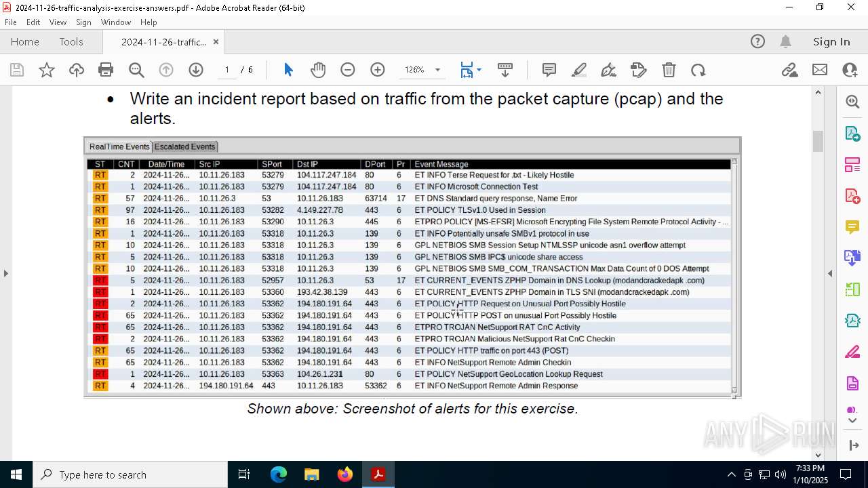Open the sign document pen tool

[x=609, y=70]
